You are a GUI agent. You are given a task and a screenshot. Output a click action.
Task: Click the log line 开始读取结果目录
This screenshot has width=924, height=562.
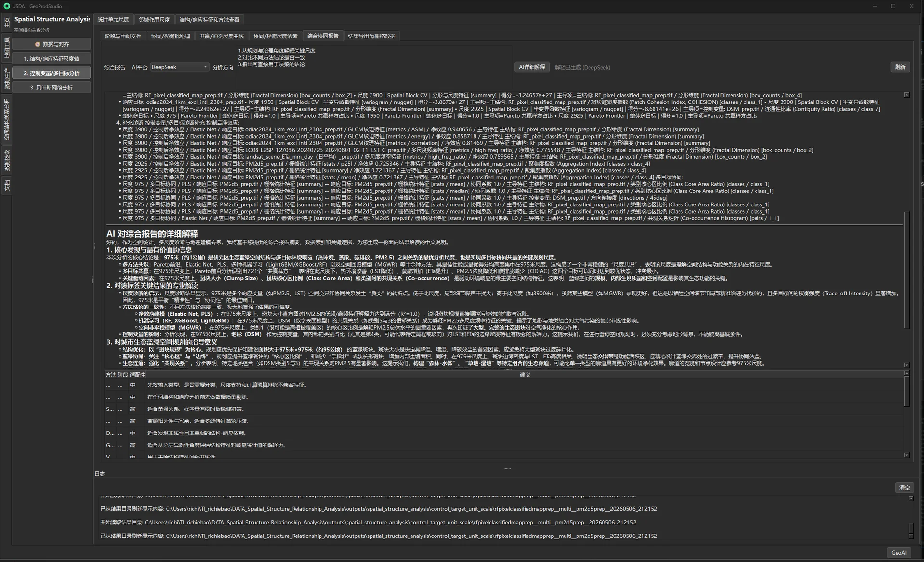368,523
